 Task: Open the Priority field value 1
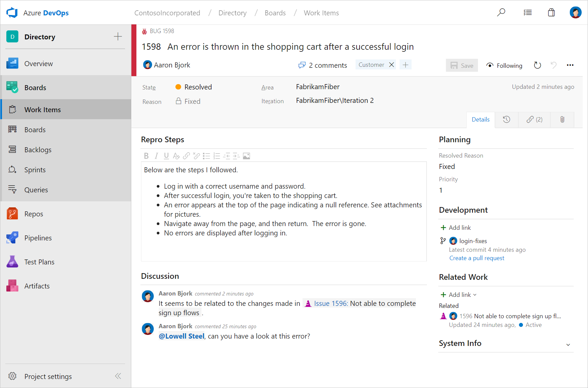click(x=441, y=190)
